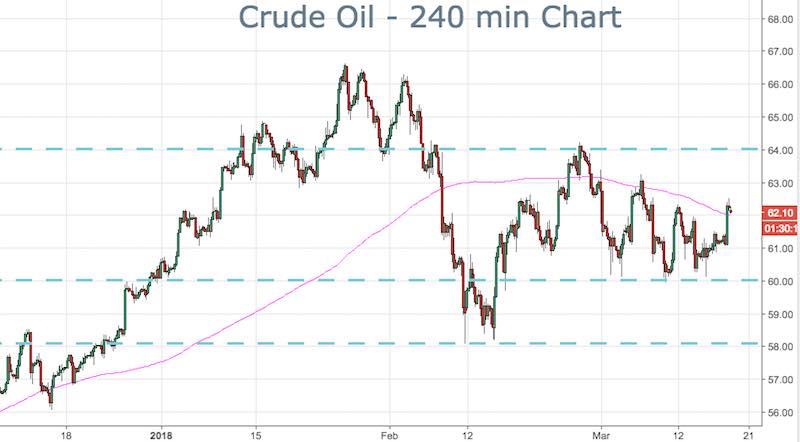
Task: Click the 01:30 countdown timer label
Action: tap(777, 228)
